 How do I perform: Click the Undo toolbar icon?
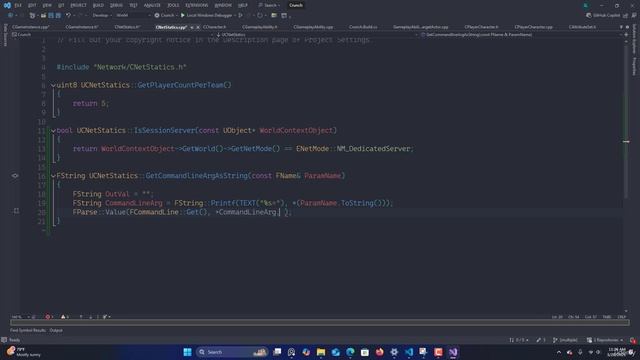point(68,15)
